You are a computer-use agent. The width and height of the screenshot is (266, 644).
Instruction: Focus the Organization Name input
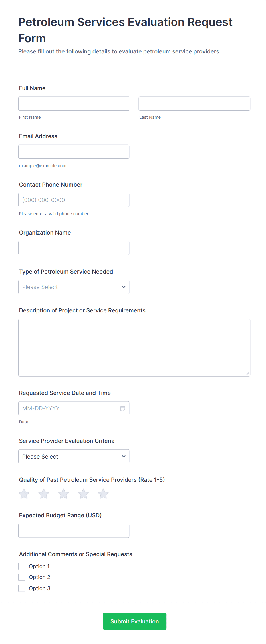[x=74, y=248]
